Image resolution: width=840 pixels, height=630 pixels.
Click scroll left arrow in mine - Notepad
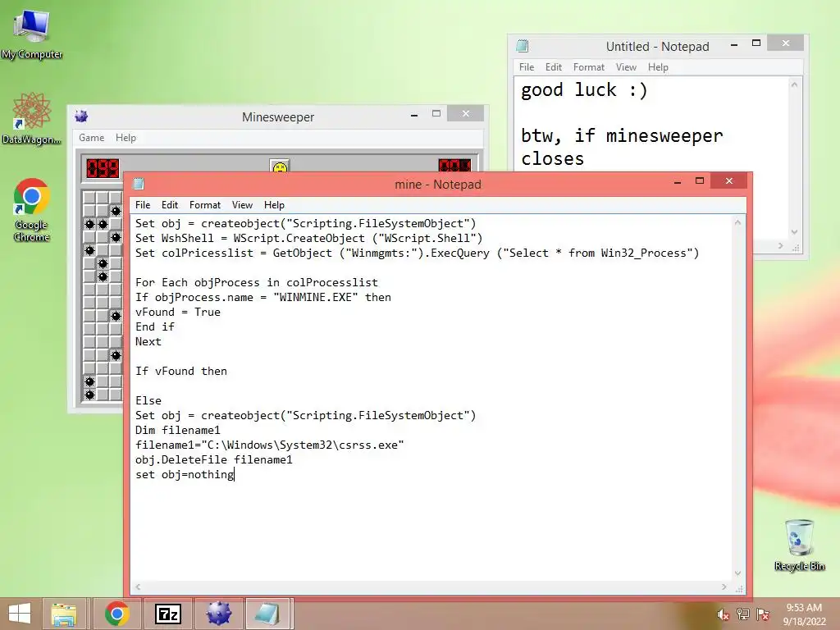(138, 587)
